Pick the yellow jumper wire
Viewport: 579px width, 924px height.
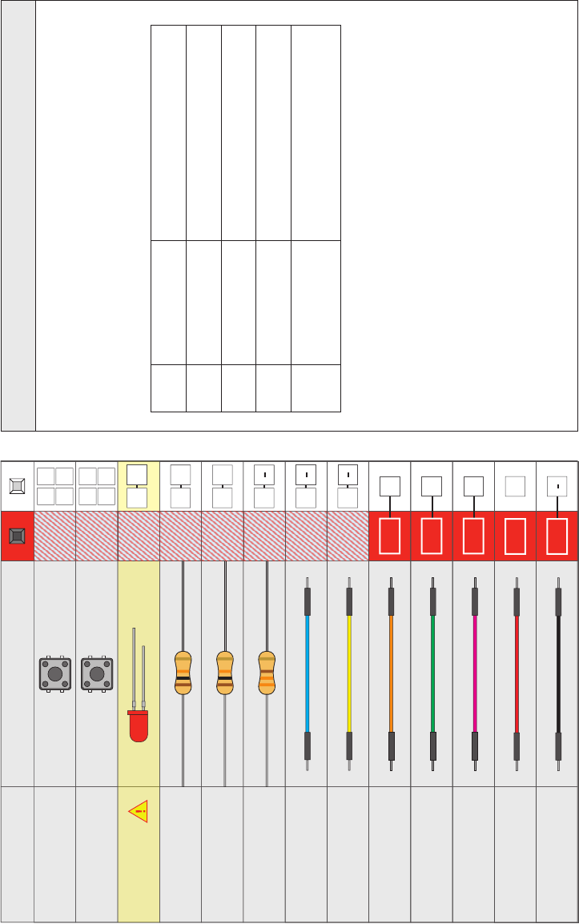pyautogui.click(x=349, y=673)
